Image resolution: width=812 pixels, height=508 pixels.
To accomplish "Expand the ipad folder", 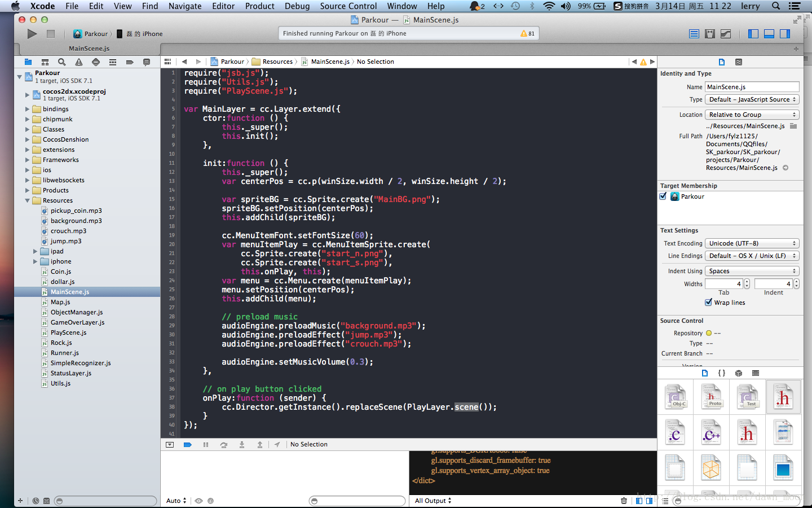I will 35,251.
